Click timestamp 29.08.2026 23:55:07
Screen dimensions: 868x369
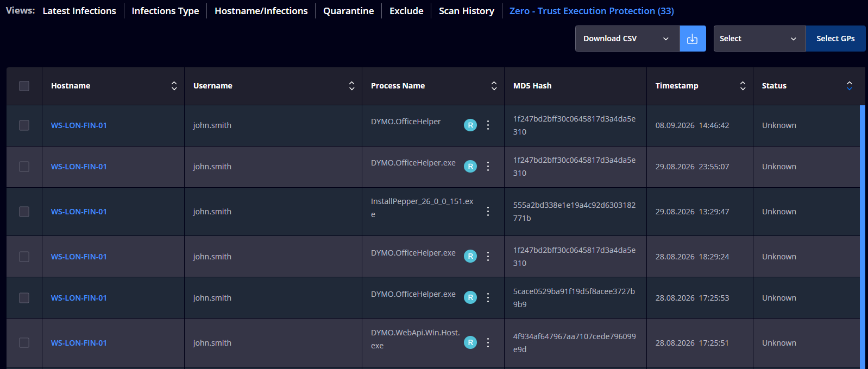(x=692, y=167)
